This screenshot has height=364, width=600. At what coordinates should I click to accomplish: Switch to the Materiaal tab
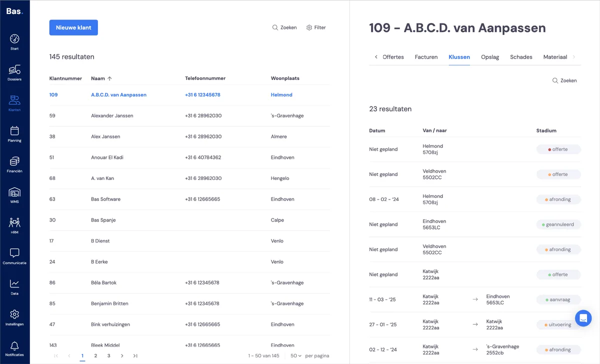pos(555,57)
